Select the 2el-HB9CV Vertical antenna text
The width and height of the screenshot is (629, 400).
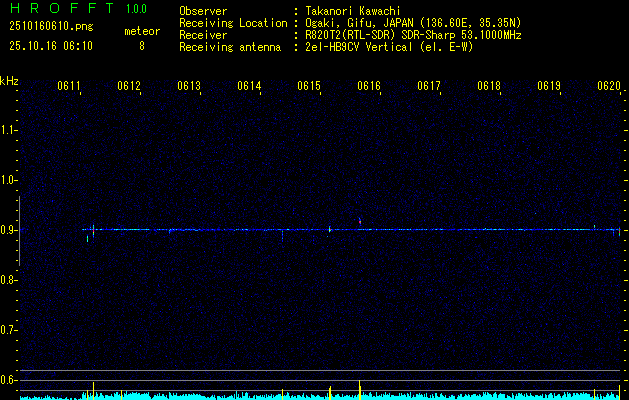389,47
